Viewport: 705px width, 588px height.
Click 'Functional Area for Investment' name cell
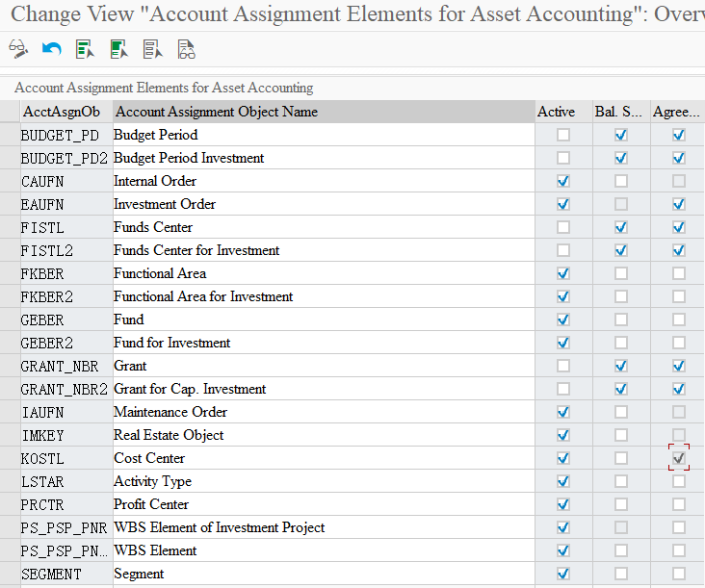[x=324, y=296]
